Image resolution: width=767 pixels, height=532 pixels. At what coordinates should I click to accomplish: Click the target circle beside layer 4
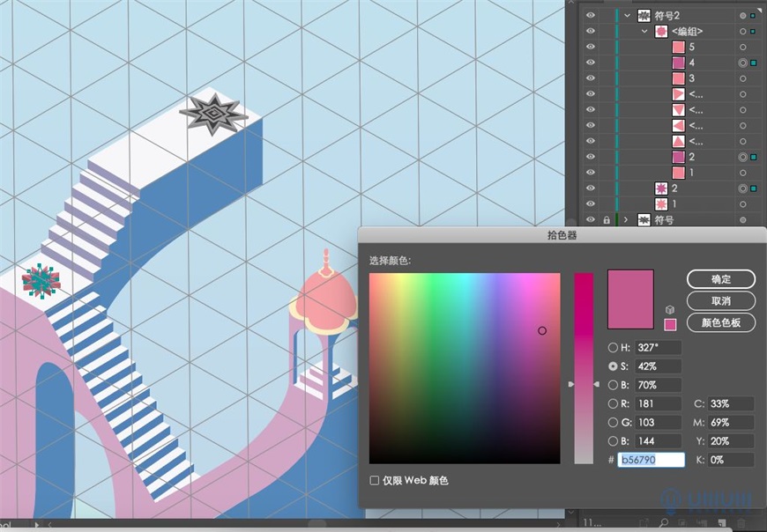click(741, 61)
